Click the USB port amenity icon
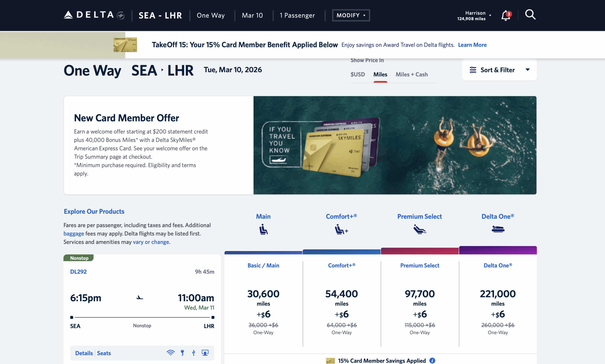 194,353
